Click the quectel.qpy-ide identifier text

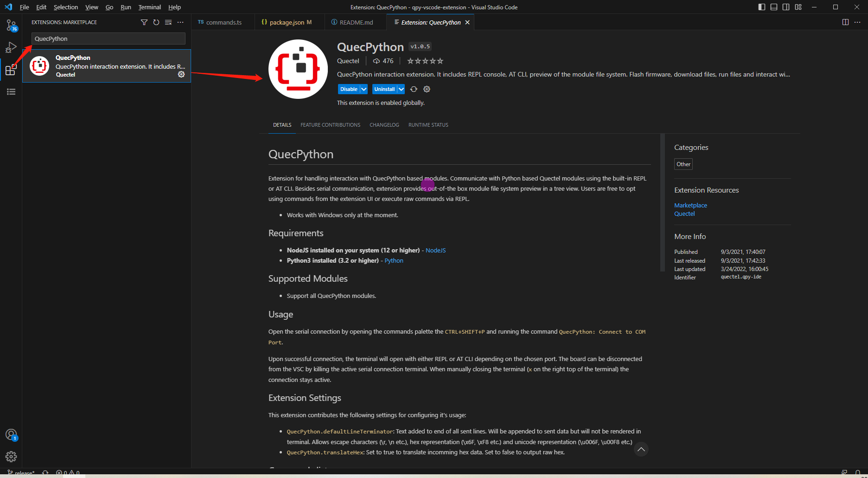(x=741, y=277)
